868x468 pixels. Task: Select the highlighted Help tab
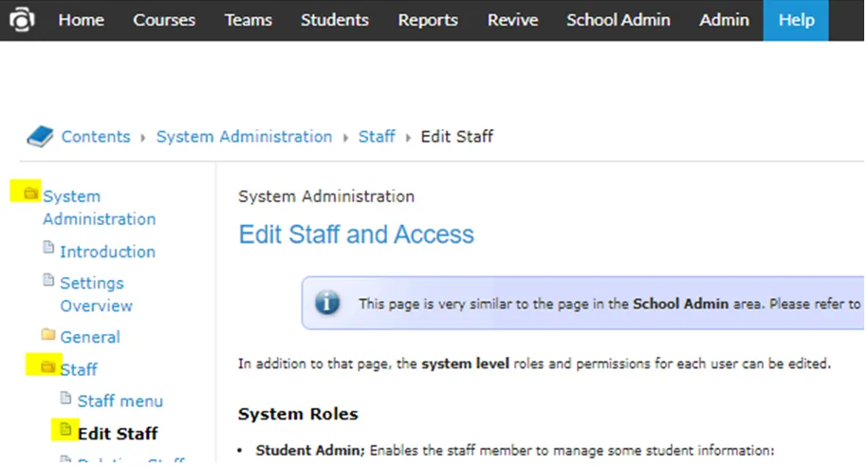click(796, 21)
